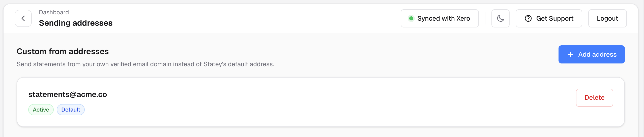Image resolution: width=644 pixels, height=137 pixels.
Task: Click the green sync status dot
Action: (x=411, y=18)
